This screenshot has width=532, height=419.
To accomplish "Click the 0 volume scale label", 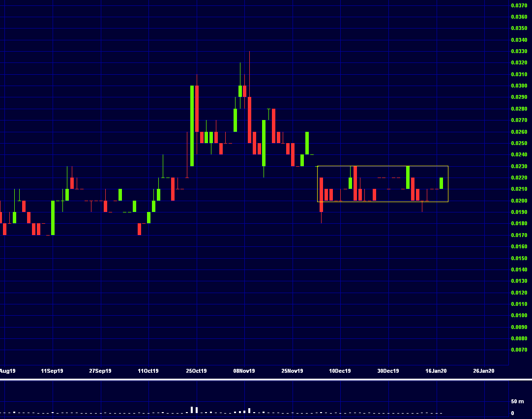I will [x=513, y=413].
